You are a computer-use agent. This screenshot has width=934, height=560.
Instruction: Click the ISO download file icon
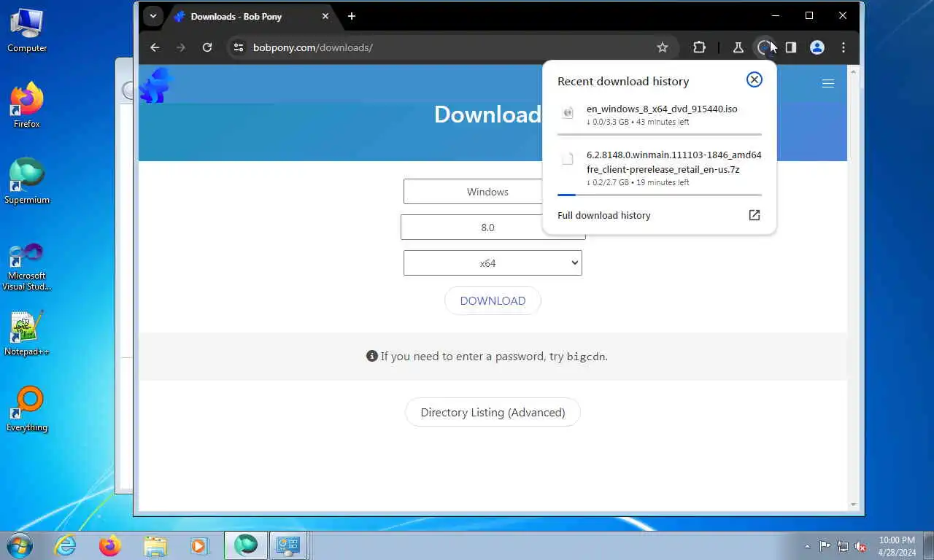[568, 112]
